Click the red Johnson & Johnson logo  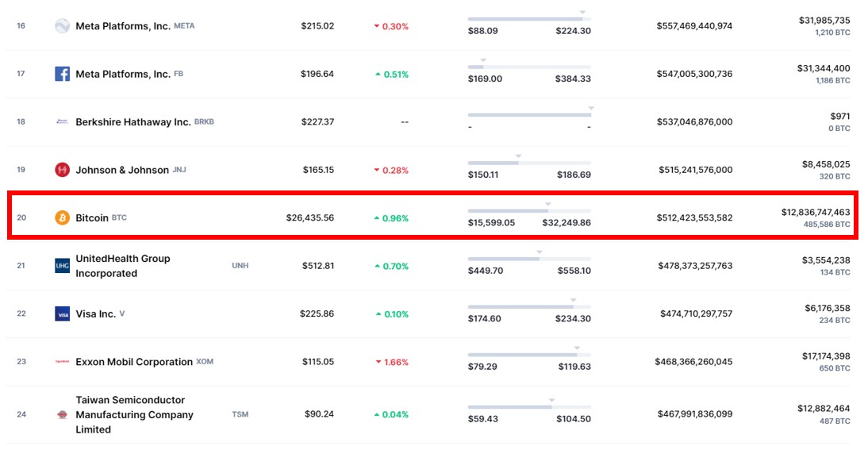point(62,170)
